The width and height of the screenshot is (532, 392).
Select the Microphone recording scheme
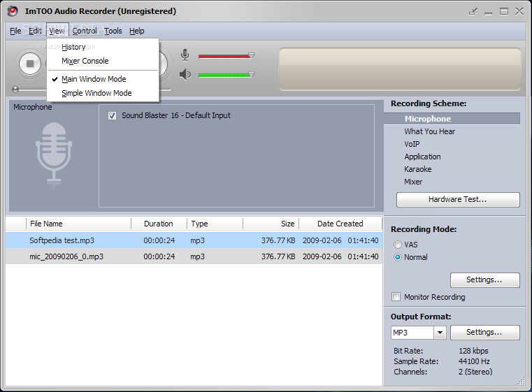[x=452, y=119]
